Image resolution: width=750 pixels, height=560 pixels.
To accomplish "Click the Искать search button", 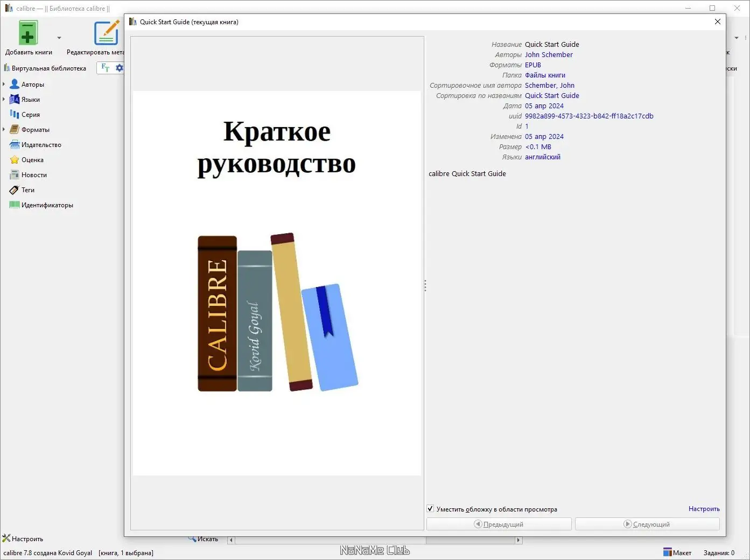I will pos(203,539).
